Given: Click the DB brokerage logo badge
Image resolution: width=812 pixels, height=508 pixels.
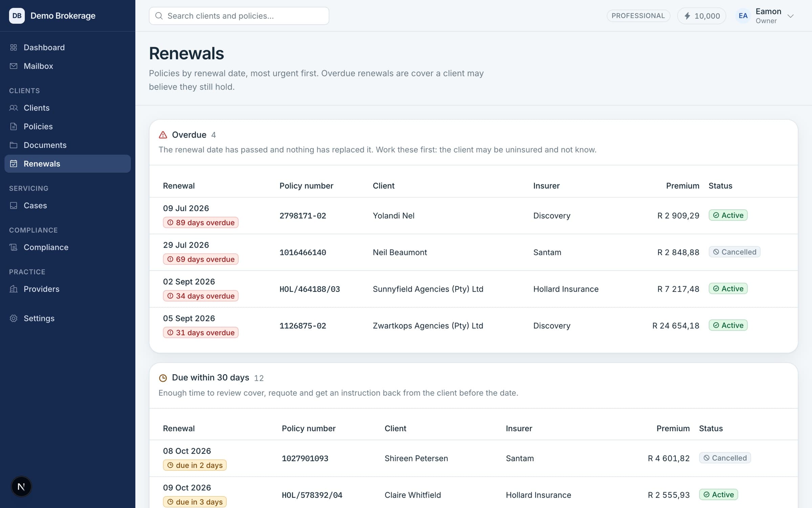Looking at the screenshot, I should tap(17, 16).
